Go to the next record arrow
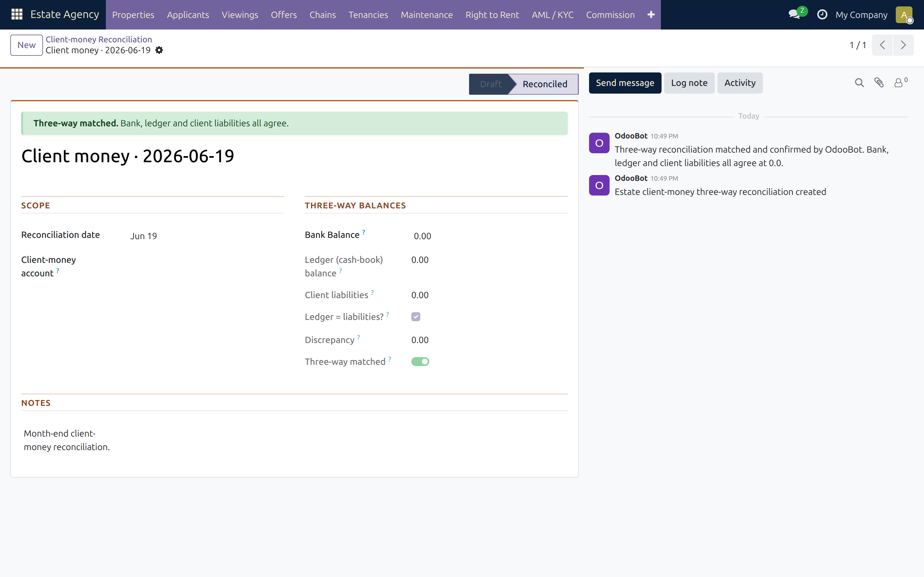This screenshot has width=924, height=577. (903, 45)
